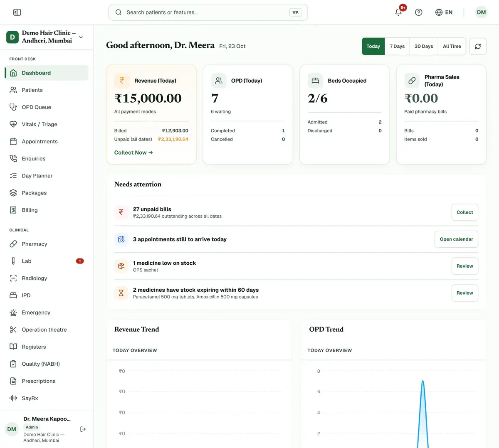
Task: Click the hourglass icon for expiring stock
Action: [x=121, y=293]
